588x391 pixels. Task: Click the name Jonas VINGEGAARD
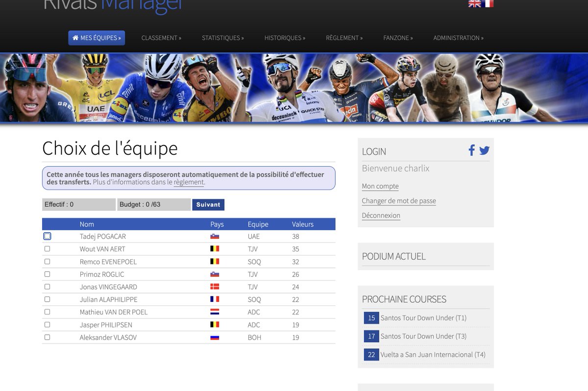[108, 287]
